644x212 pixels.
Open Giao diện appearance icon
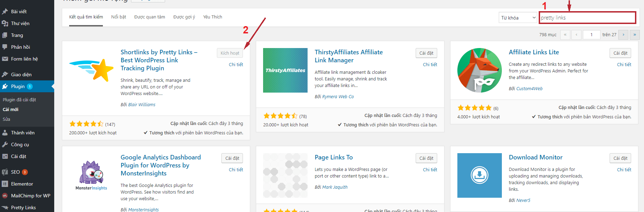click(x=5, y=74)
